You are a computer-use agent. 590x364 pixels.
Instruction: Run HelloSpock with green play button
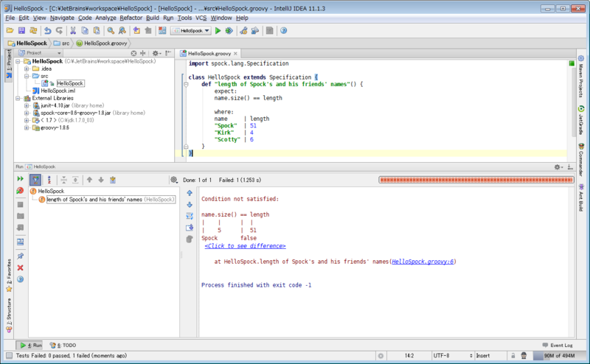point(218,30)
